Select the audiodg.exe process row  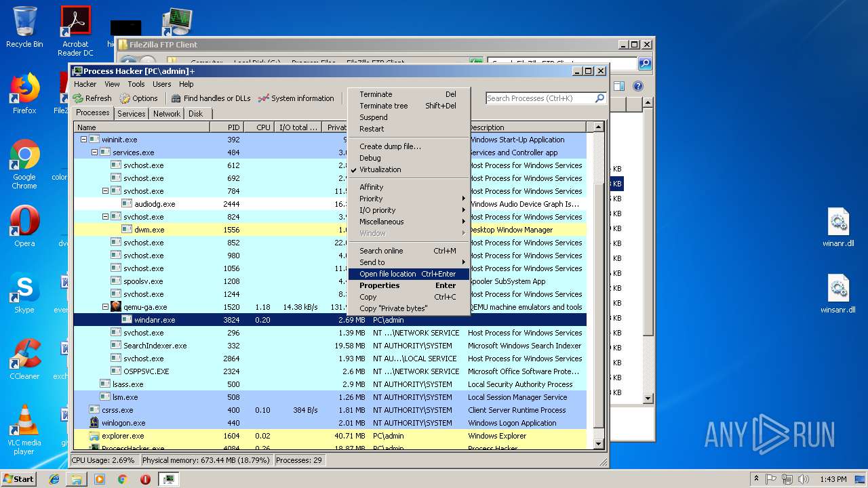(330, 204)
